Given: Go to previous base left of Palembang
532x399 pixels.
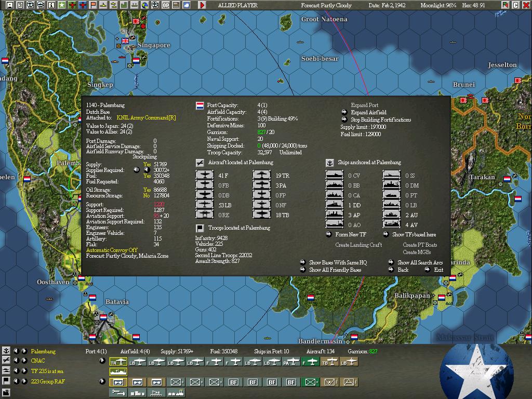Looking at the screenshot, I should (16, 351).
